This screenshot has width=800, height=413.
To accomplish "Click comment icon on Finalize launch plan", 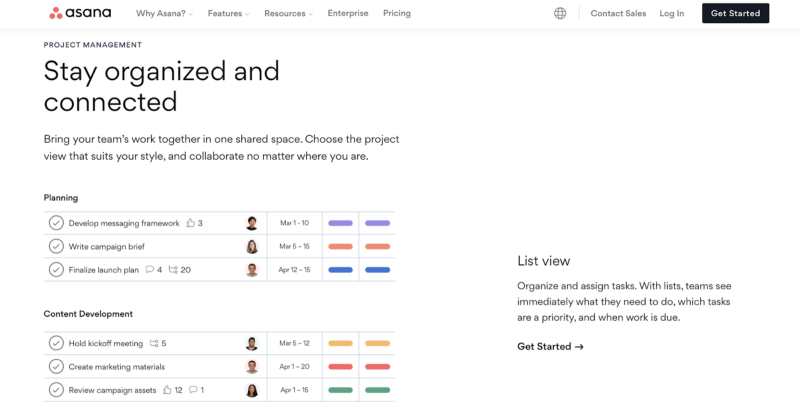I will [150, 270].
